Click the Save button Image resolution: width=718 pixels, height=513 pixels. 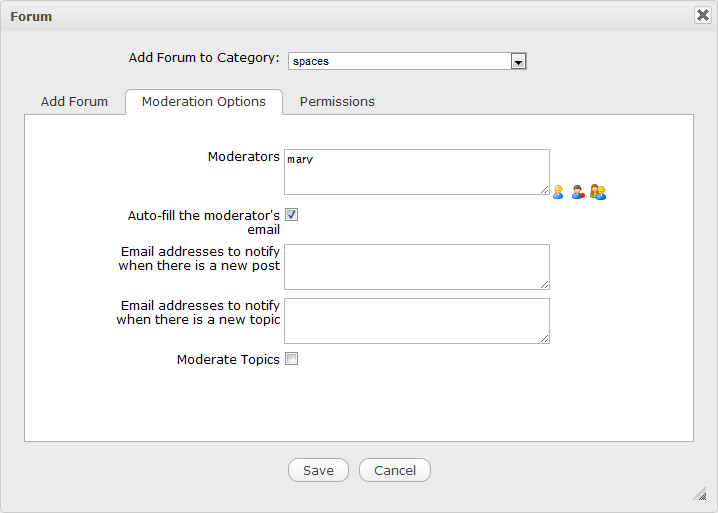point(318,470)
